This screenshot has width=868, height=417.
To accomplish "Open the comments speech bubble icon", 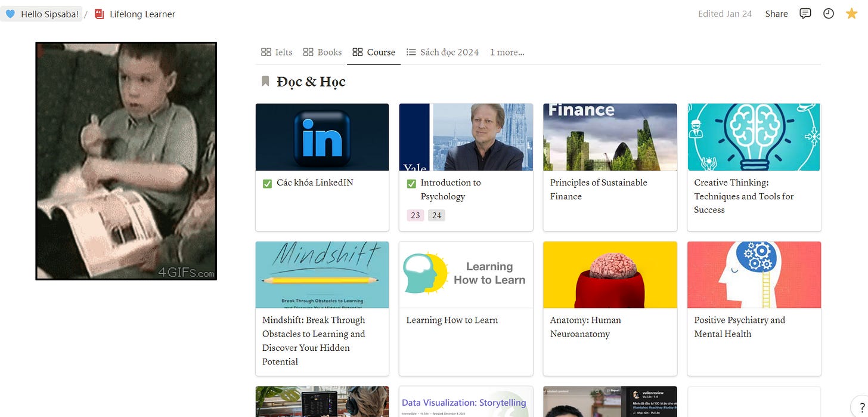I will click(805, 14).
